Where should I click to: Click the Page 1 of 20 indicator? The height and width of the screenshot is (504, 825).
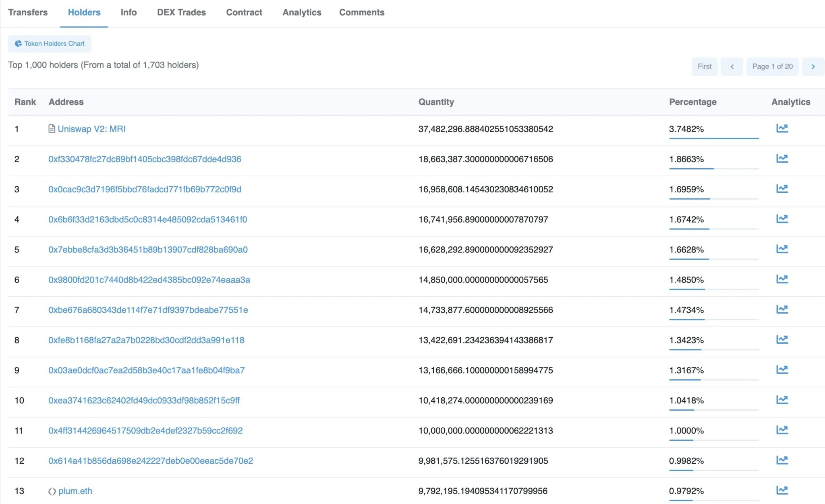coord(772,66)
